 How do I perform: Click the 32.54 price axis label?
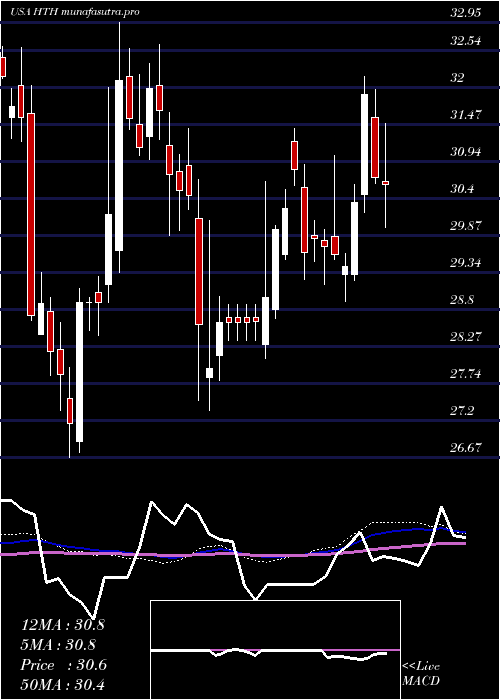tap(465, 41)
